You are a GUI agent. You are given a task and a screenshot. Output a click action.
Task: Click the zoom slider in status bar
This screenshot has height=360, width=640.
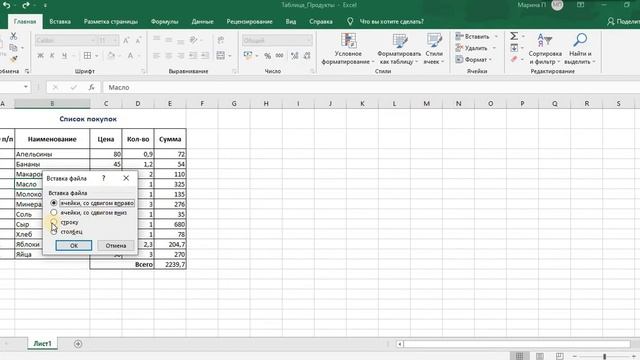click(604, 356)
